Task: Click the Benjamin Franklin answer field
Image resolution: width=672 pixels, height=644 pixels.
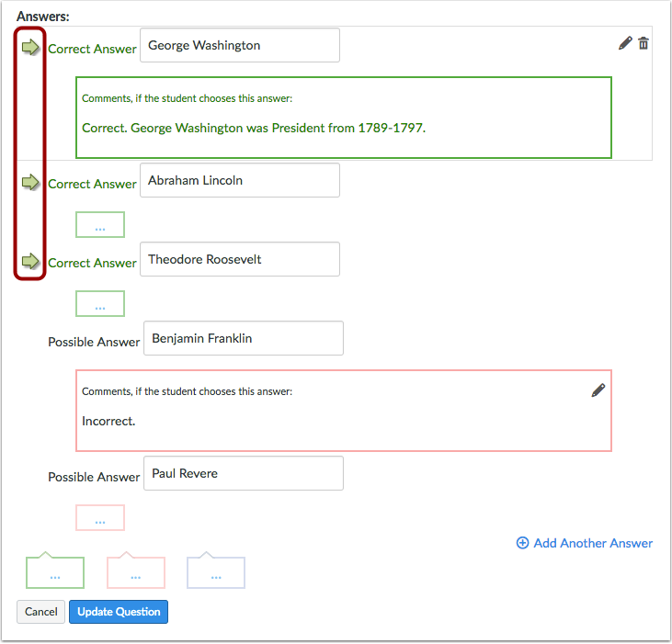Action: click(244, 338)
